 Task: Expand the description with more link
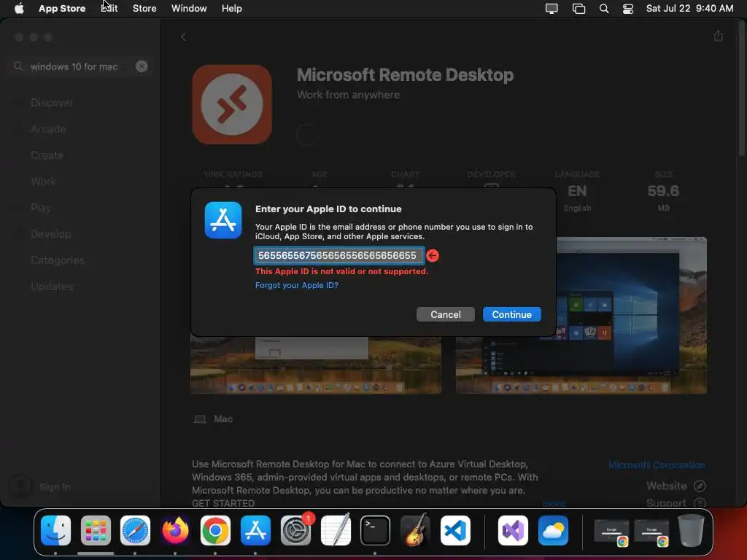click(x=554, y=503)
